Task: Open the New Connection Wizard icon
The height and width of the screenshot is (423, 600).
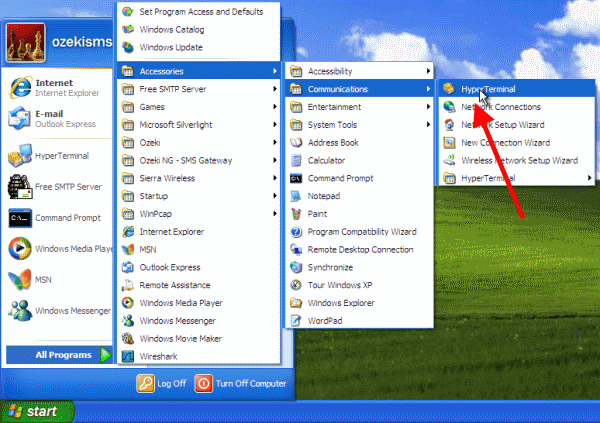Action: pos(449,142)
